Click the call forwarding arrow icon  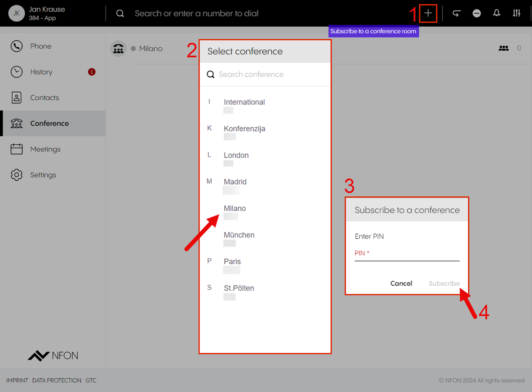[456, 13]
